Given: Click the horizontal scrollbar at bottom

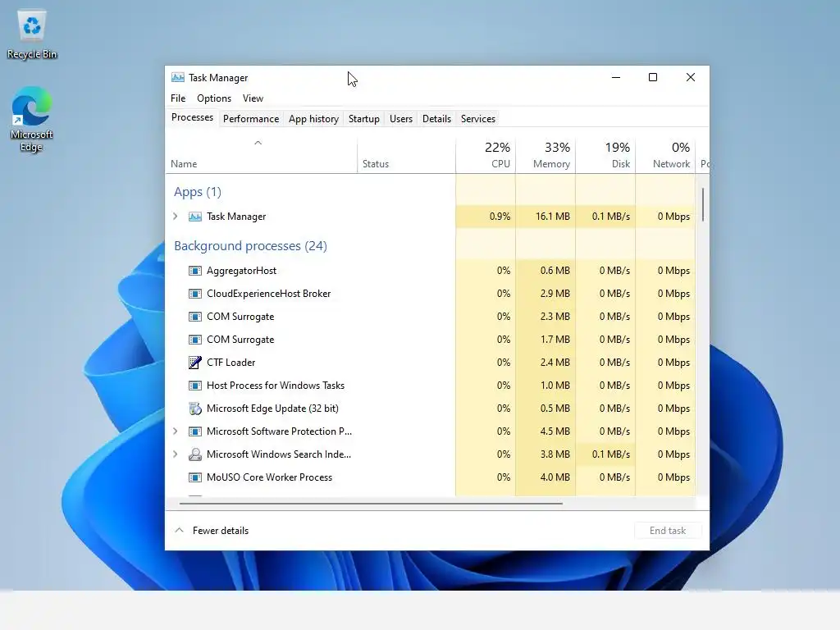Looking at the screenshot, I should click(x=371, y=504).
